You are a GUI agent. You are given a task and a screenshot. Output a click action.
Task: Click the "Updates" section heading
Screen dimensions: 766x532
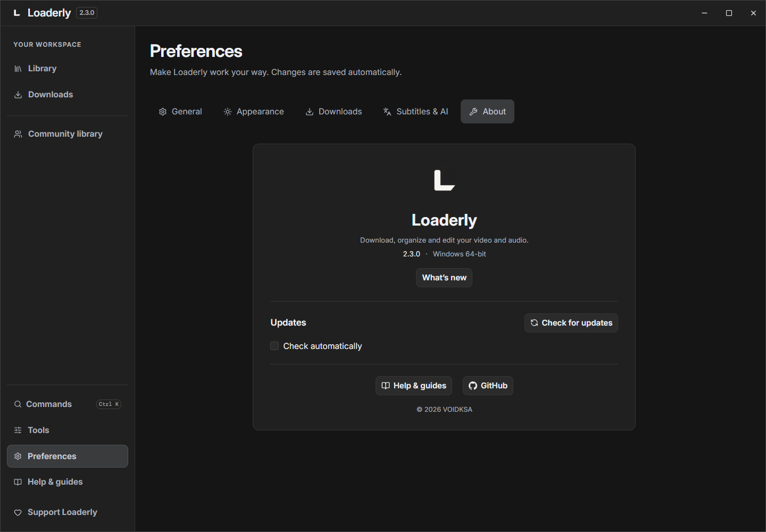coord(288,322)
